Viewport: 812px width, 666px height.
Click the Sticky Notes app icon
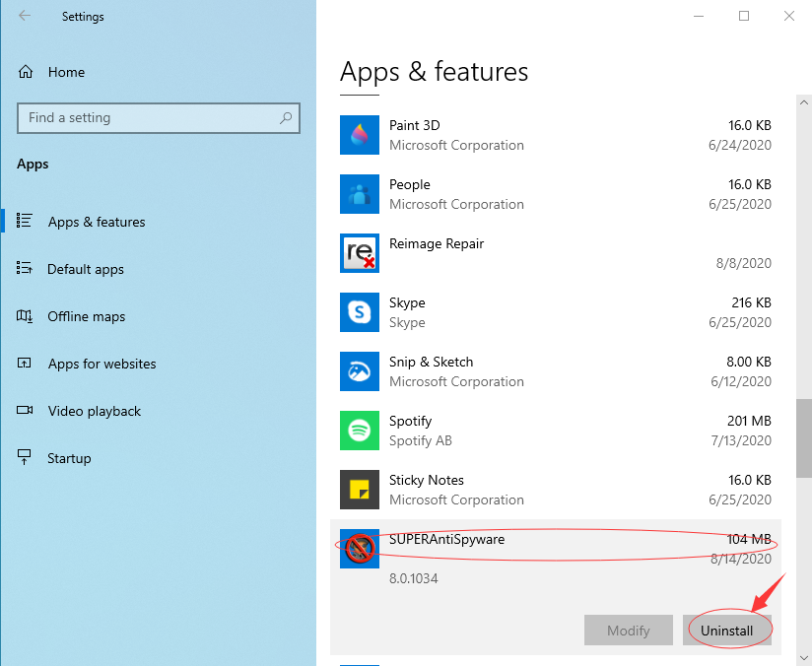pos(360,490)
